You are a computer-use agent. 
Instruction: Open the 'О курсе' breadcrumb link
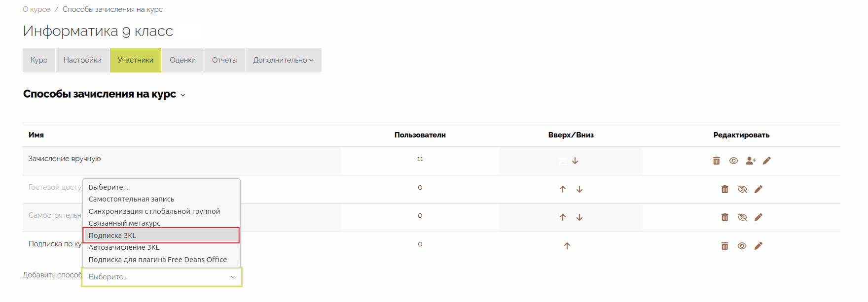[36, 9]
